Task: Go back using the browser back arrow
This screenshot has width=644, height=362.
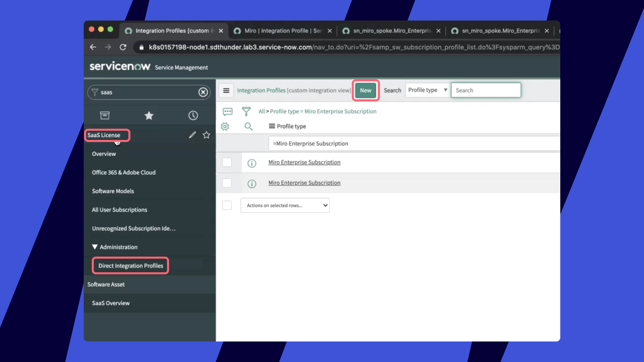Action: [93, 47]
